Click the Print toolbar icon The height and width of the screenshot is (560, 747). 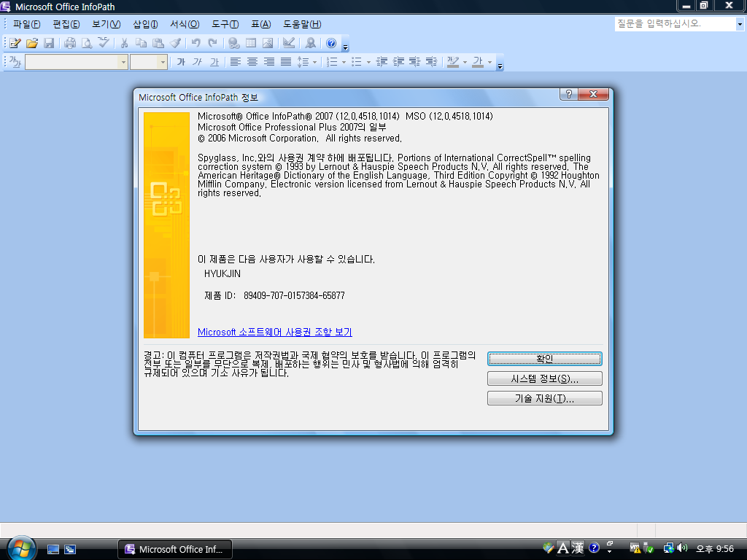tap(70, 43)
